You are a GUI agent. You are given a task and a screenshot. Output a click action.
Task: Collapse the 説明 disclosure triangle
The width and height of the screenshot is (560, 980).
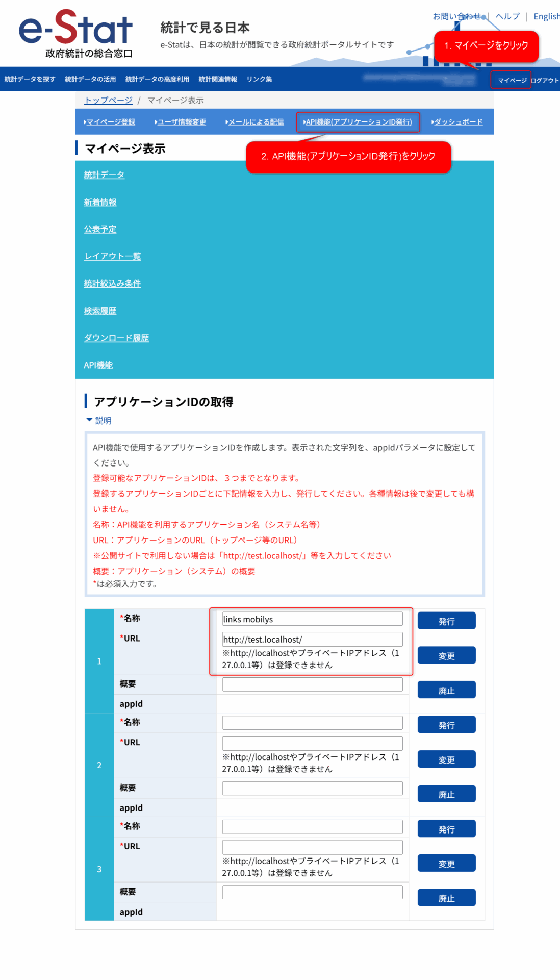click(x=89, y=420)
